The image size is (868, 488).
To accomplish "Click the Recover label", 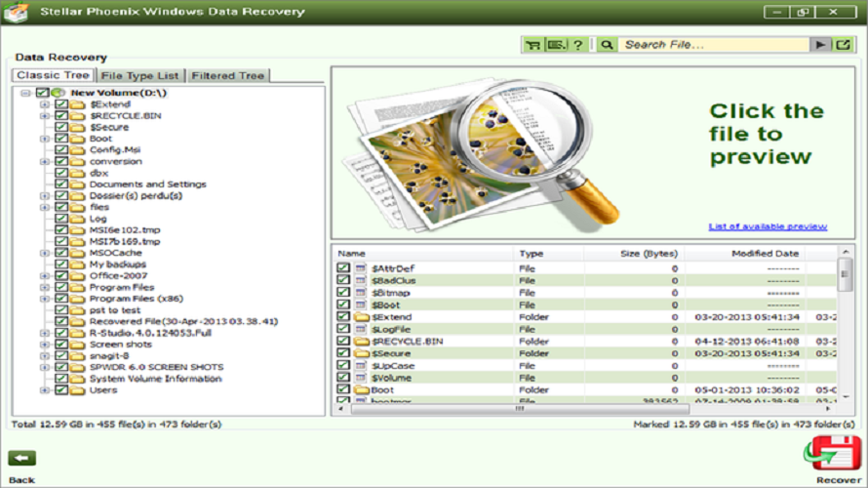I will pyautogui.click(x=839, y=479).
